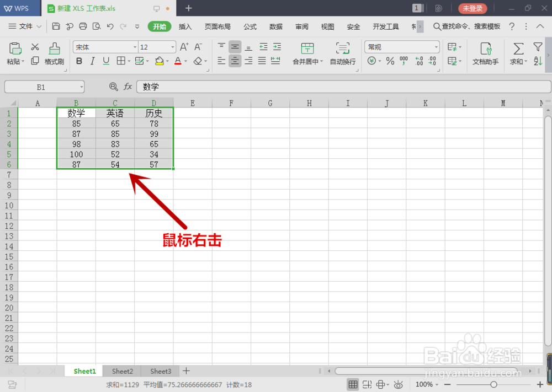This screenshot has height=392, width=552.
Task: Click the 未登录 login button
Action: tap(473, 8)
